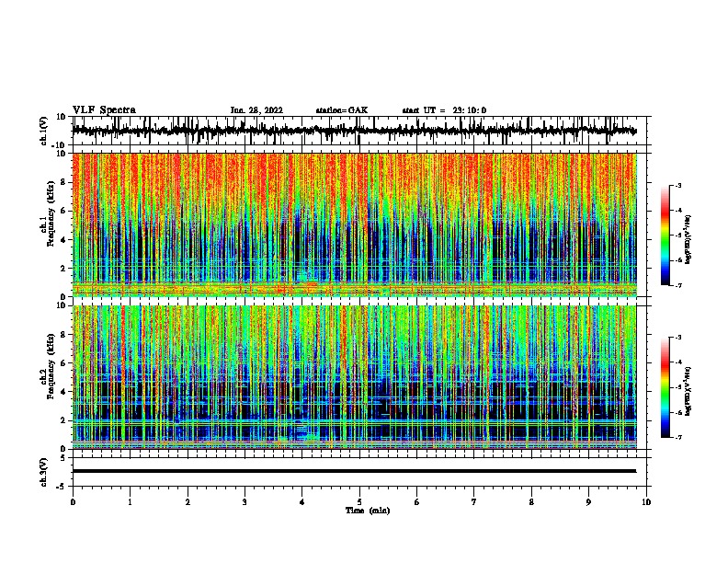Click the ch.2 frequency axis "4" tick label
The height and width of the screenshot is (563, 728).
[x=63, y=392]
